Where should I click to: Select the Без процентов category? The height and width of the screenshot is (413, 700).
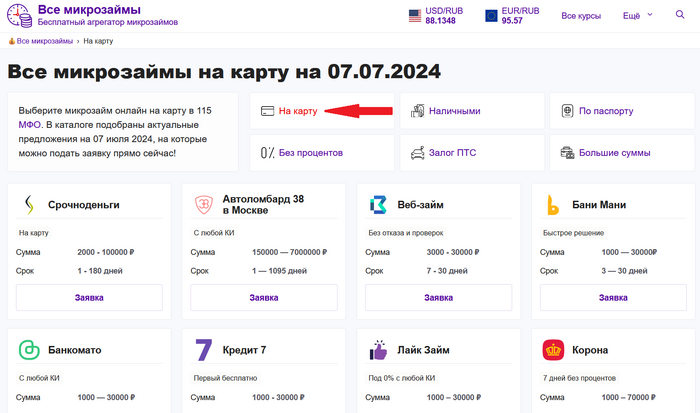(x=322, y=153)
